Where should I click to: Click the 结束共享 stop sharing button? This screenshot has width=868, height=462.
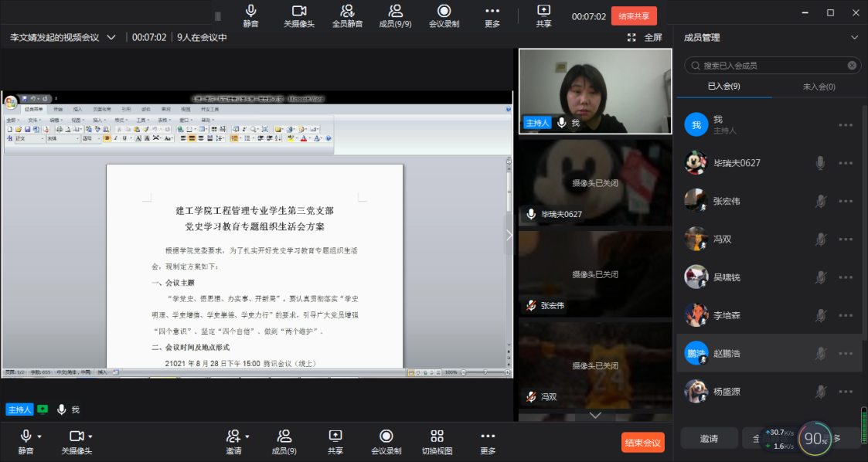click(x=634, y=16)
